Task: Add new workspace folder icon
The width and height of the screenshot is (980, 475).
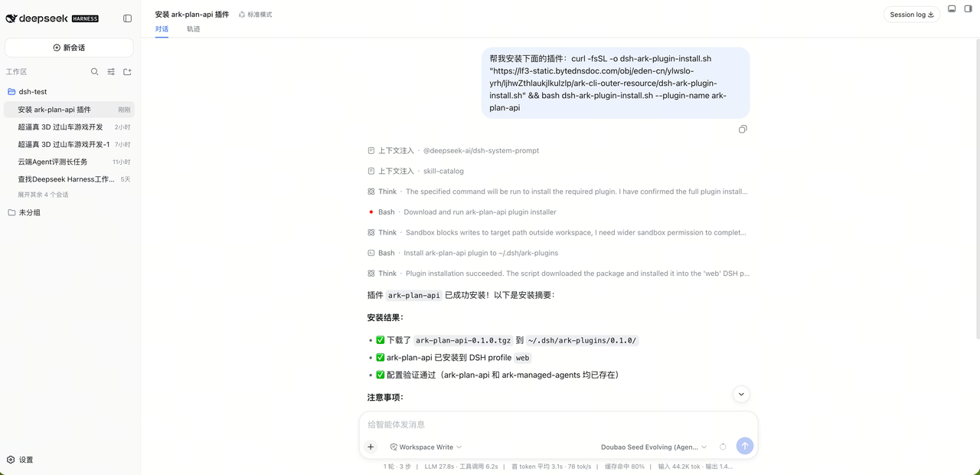Action: click(x=127, y=72)
